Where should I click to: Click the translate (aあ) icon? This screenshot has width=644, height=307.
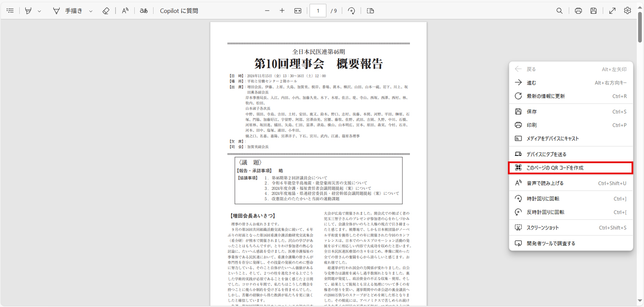tap(144, 11)
